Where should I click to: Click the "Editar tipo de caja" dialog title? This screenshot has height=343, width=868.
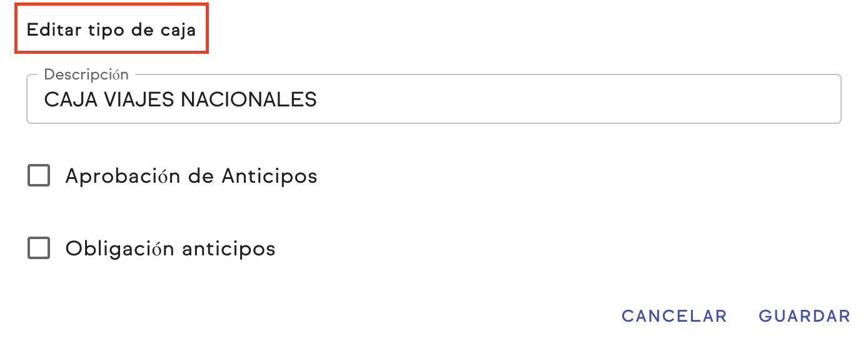111,29
